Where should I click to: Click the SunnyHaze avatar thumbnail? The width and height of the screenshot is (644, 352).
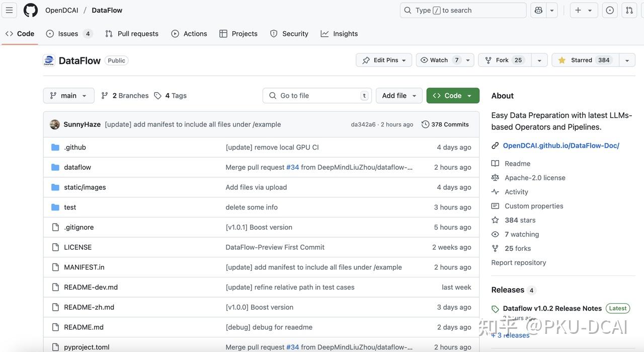[55, 124]
